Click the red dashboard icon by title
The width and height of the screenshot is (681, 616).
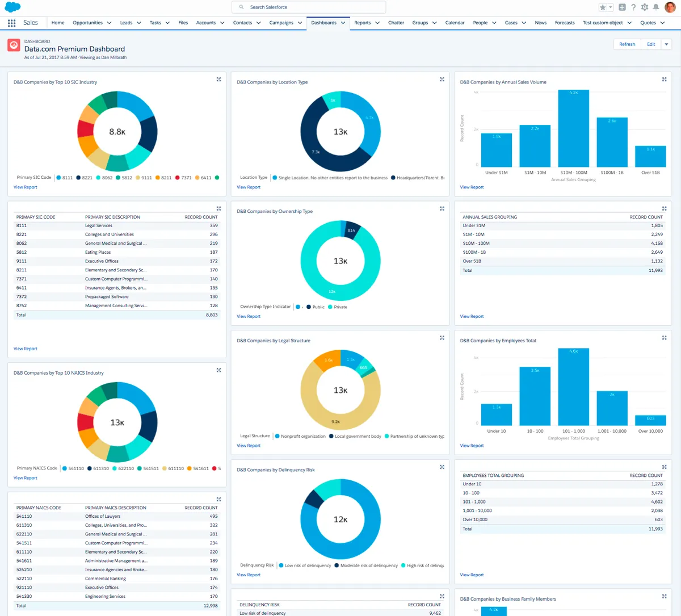point(14,45)
